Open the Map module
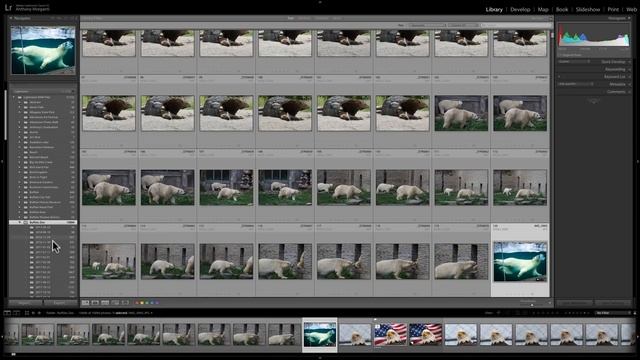Screen dimensions: 640x360 tap(543, 9)
